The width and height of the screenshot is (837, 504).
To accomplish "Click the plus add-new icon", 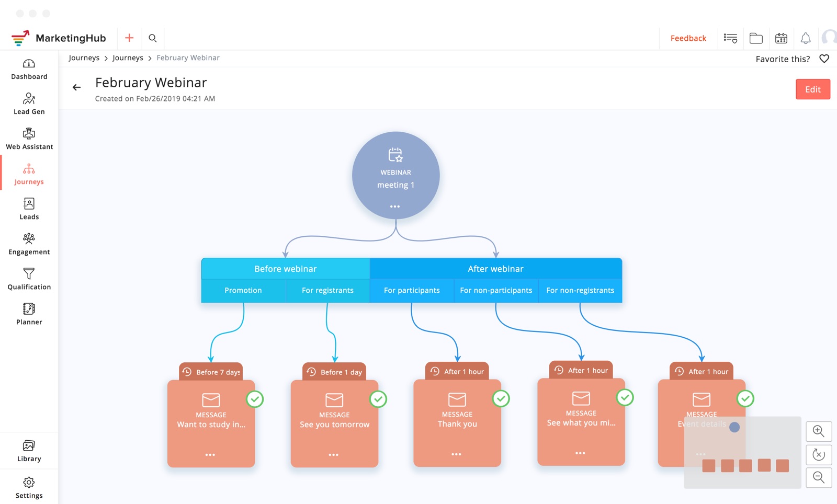I will point(129,38).
